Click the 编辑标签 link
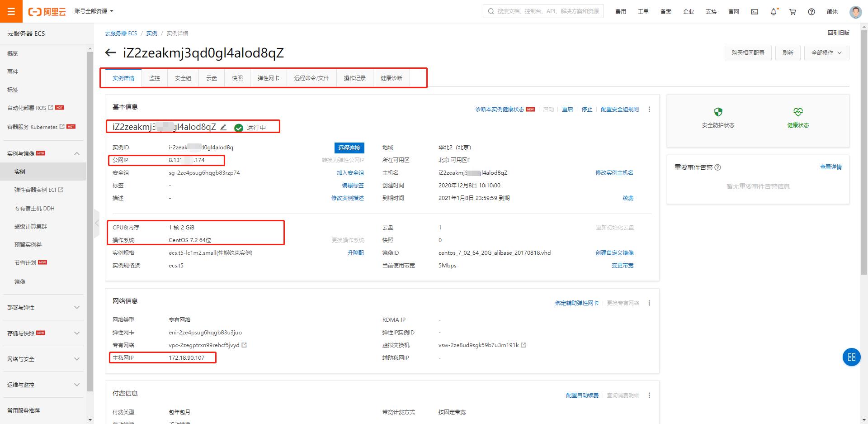868x424 pixels. click(353, 186)
